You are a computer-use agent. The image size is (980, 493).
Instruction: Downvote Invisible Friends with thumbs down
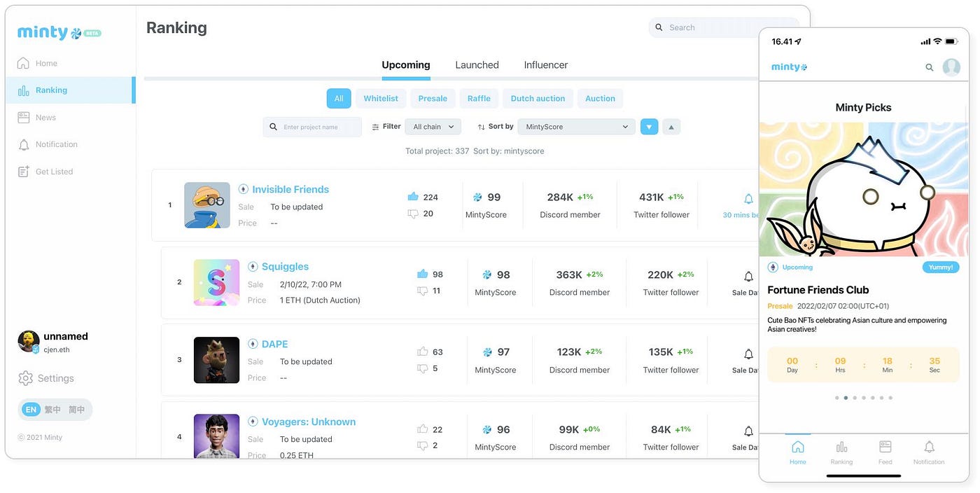click(x=412, y=214)
